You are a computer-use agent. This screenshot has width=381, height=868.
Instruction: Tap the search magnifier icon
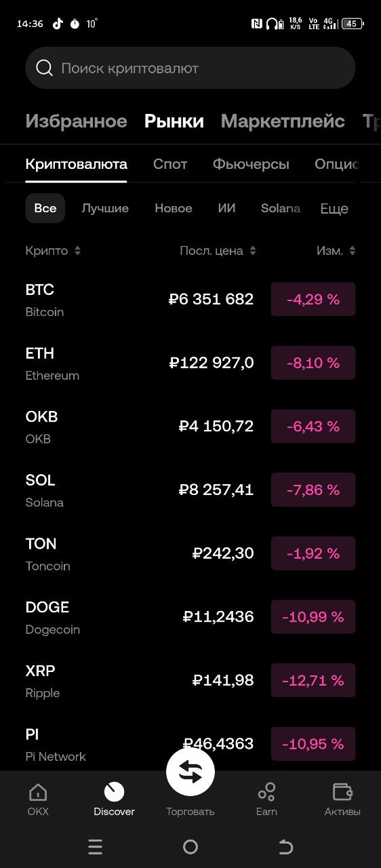[44, 68]
